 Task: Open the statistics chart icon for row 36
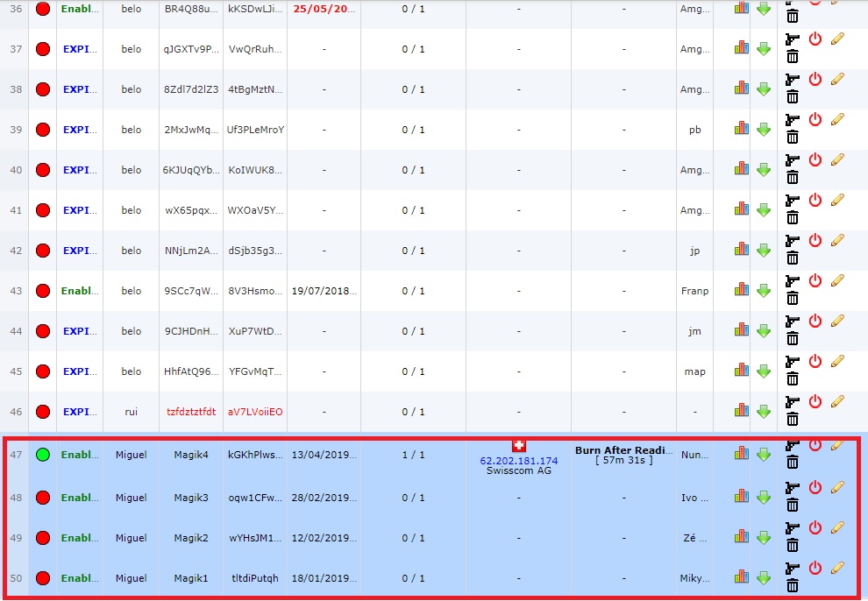click(x=741, y=8)
